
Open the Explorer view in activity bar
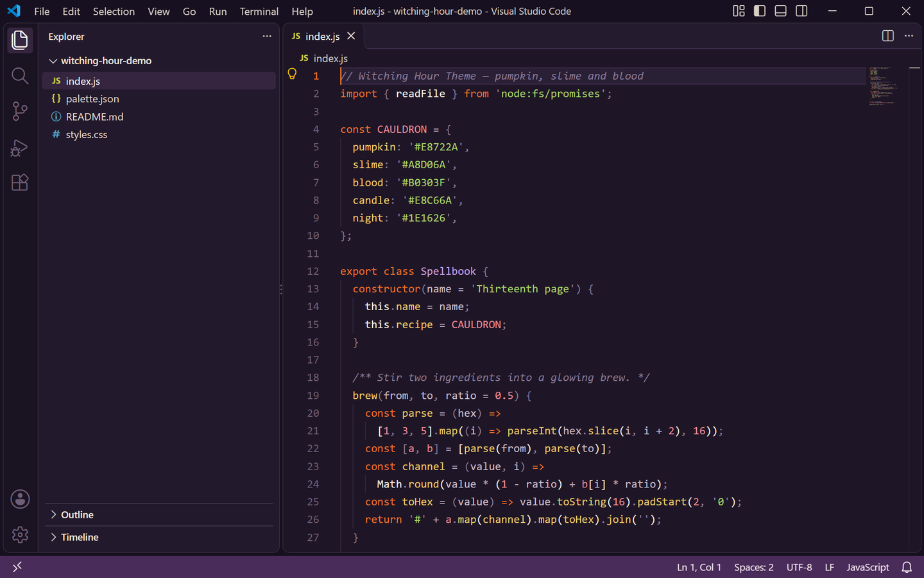pos(20,40)
